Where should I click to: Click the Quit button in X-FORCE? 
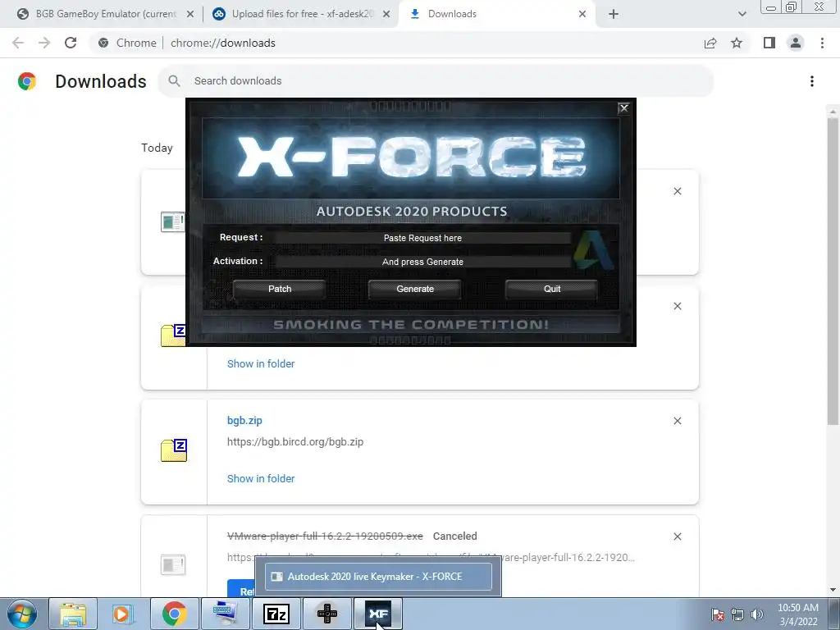pyautogui.click(x=552, y=289)
